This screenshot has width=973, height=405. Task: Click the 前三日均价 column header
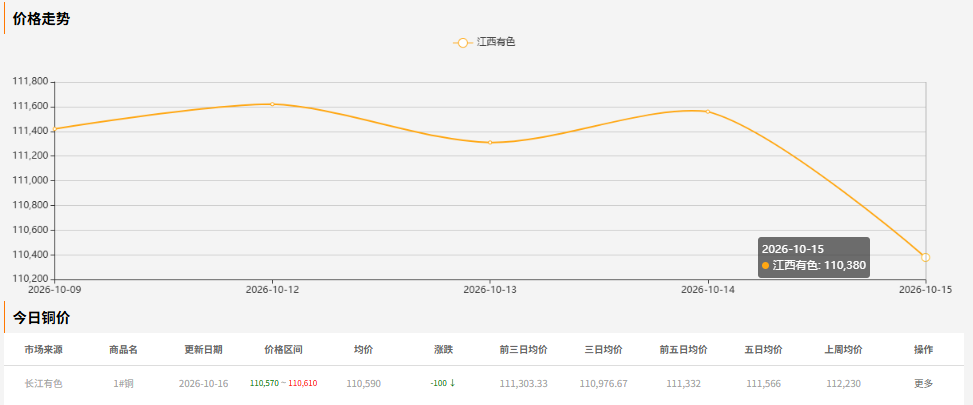click(524, 350)
